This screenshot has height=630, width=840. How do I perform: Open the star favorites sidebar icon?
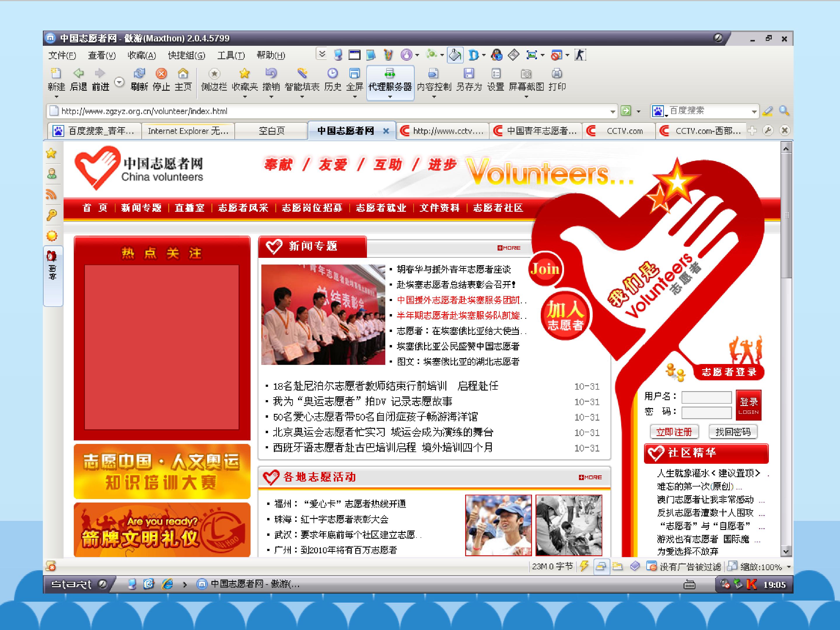pyautogui.click(x=51, y=153)
